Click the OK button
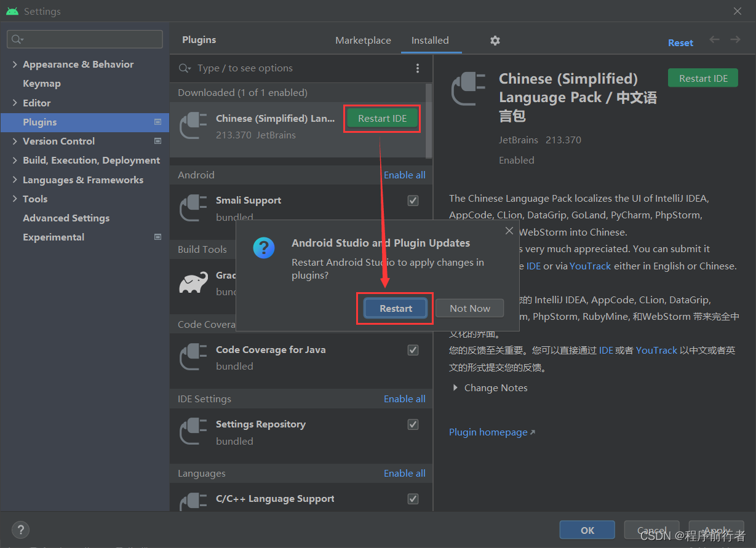756x548 pixels. click(587, 530)
